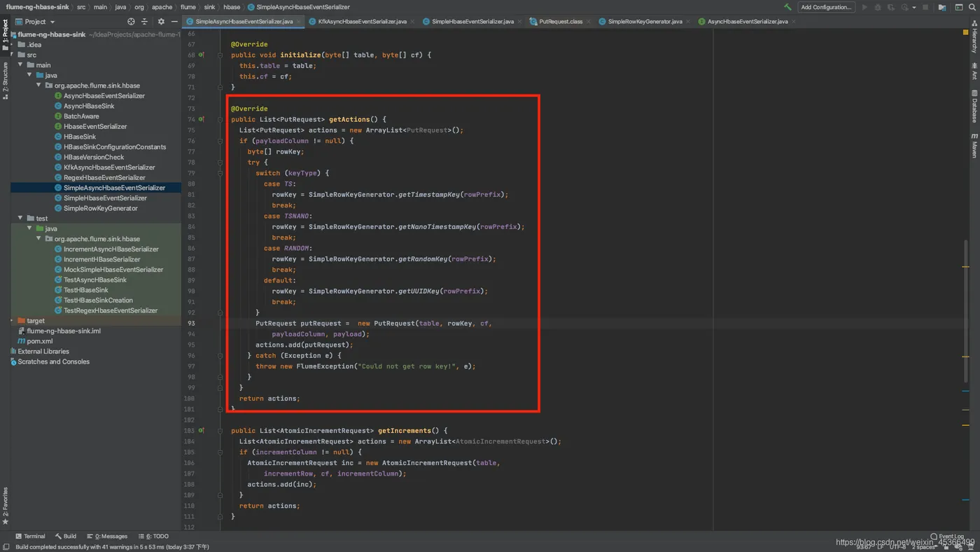Click the Run play icon in toolbar
The height and width of the screenshot is (552, 980).
pyautogui.click(x=864, y=7)
